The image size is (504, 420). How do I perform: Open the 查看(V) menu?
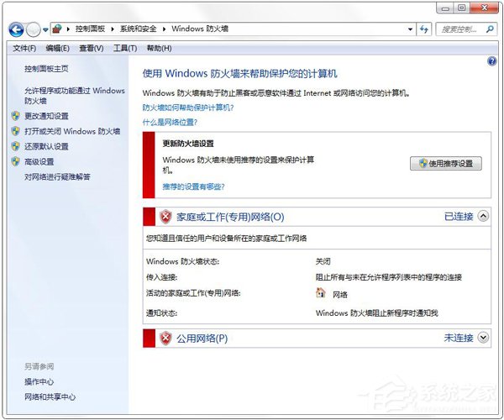tap(92, 49)
